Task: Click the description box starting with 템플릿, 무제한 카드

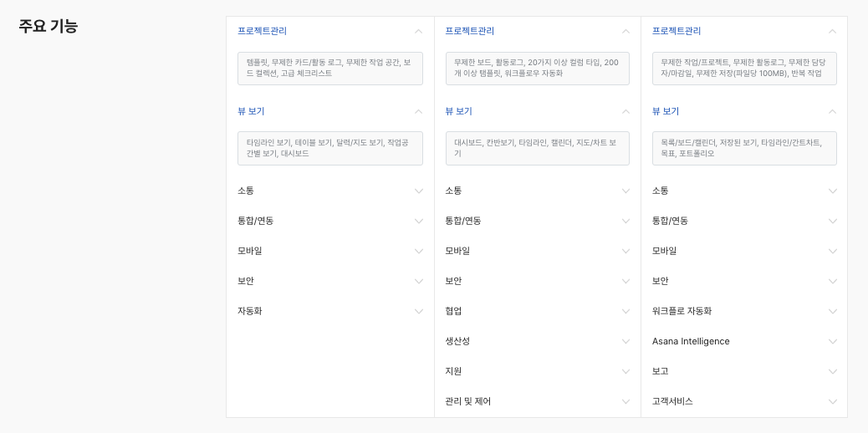Action: tap(329, 68)
